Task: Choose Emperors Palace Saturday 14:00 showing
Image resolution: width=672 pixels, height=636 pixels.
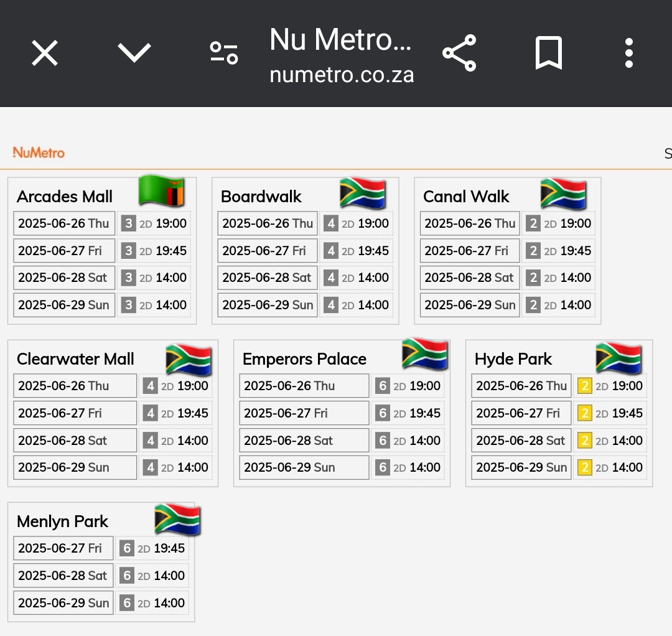Action: pos(408,441)
